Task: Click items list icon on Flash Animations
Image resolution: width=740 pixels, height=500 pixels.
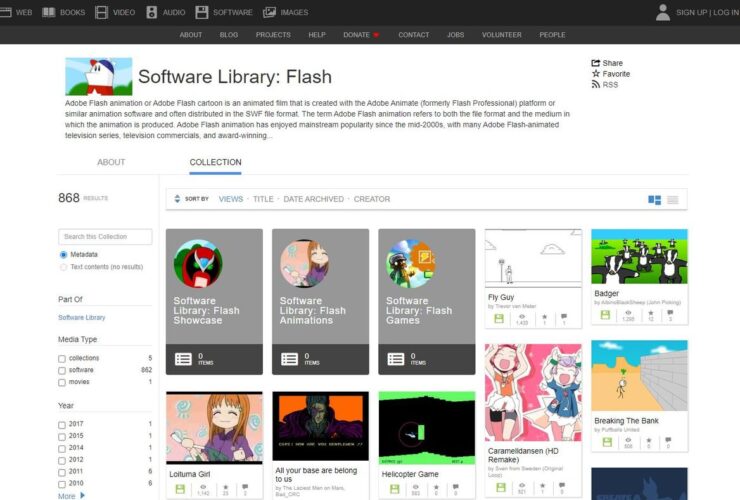Action: (289, 359)
